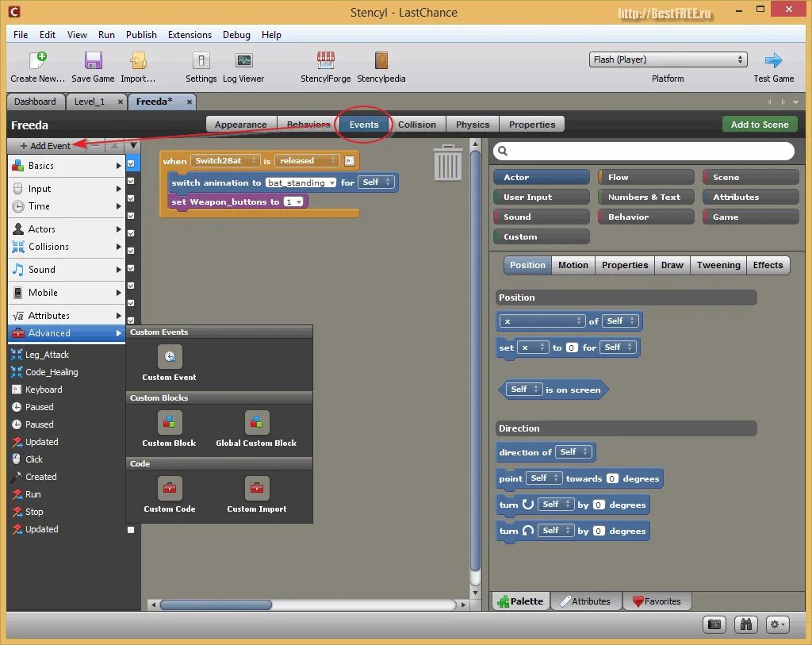Open the gear options in the status bar
This screenshot has width=812, height=645.
point(777,624)
